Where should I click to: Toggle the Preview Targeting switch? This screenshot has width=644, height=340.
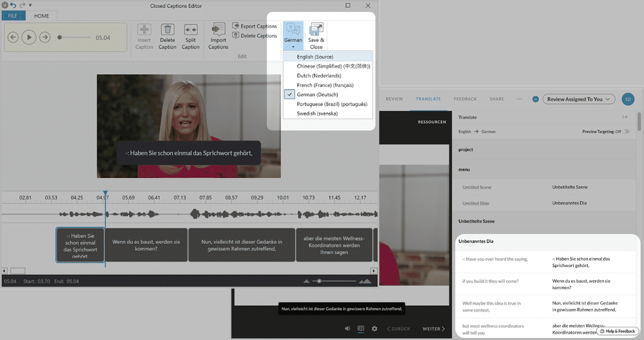pos(625,132)
